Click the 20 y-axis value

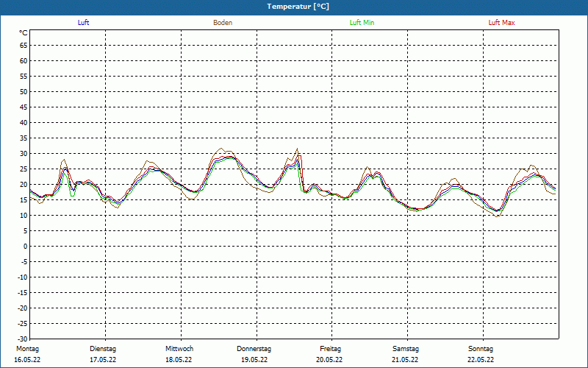click(24, 185)
